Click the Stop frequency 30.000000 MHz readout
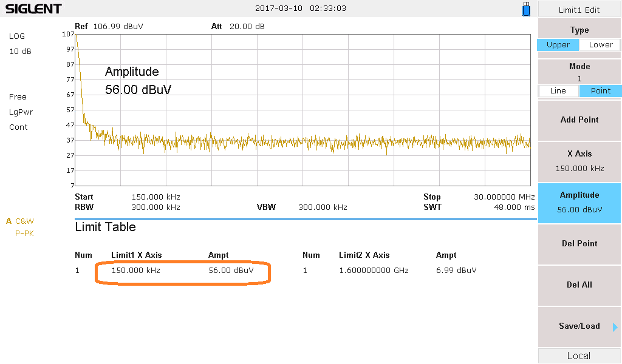The image size is (622, 364). [x=504, y=197]
